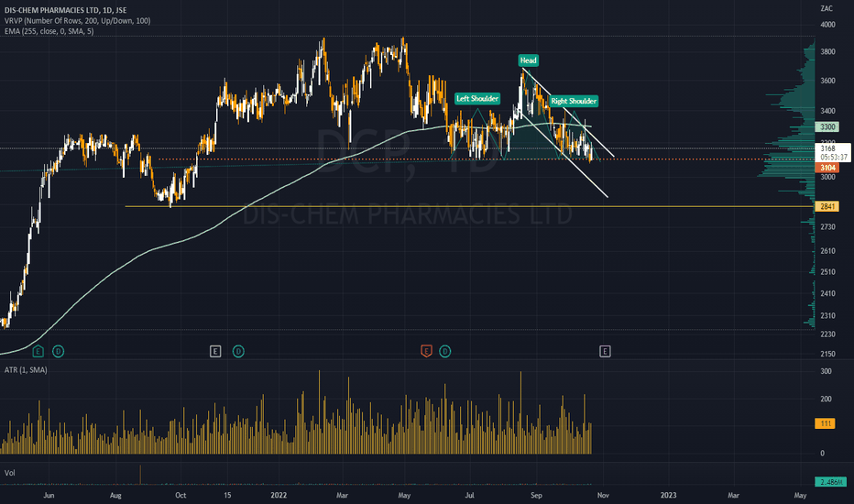Click the 2510 price scale value
Screen dimensions: 854x504
pos(827,272)
